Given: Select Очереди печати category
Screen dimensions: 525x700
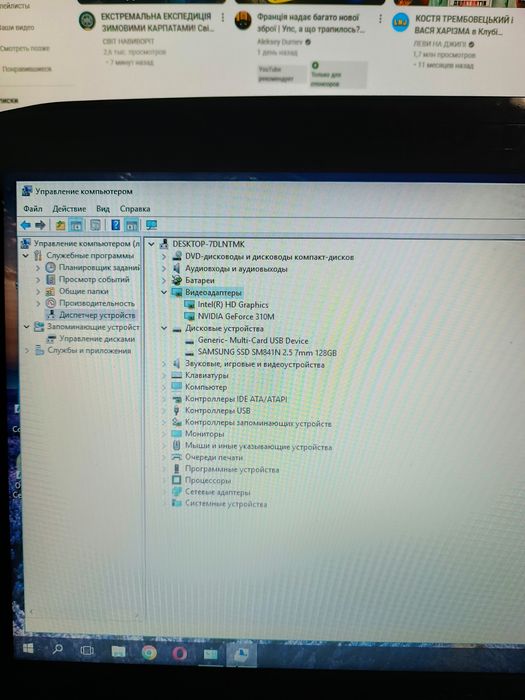Looking at the screenshot, I should (214, 457).
